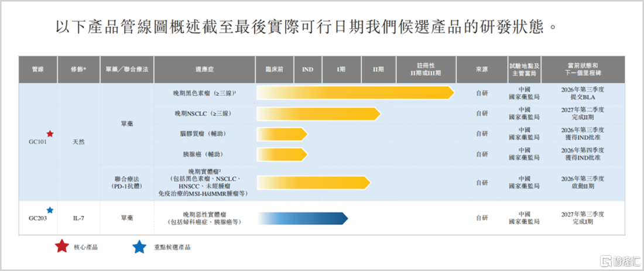The width and height of the screenshot is (644, 271).
Task: Select the 晚期黑色素瘤 progress bar
Action: pos(356,93)
